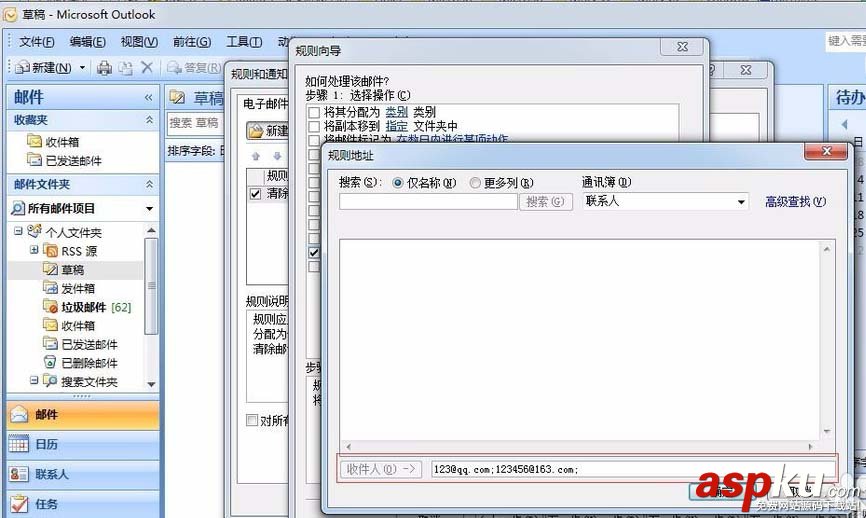The width and height of the screenshot is (866, 518).
Task: Click the 新建(N) toolbar button
Action: (x=44, y=67)
